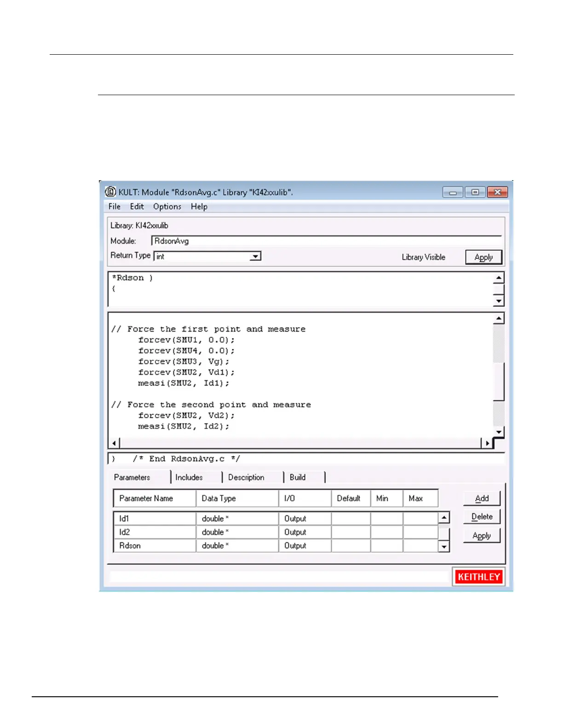Screen dimensions: 563x728
Task: Switch to the Includes tab
Action: tap(189, 478)
